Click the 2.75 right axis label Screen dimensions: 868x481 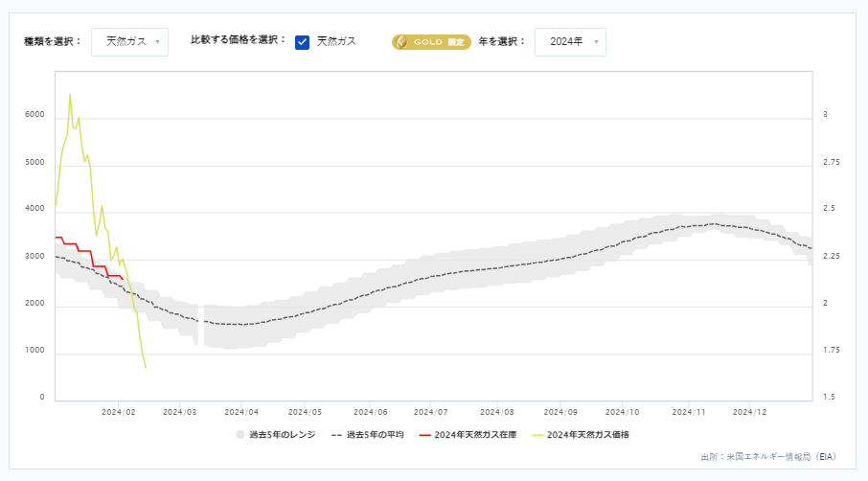pos(832,162)
